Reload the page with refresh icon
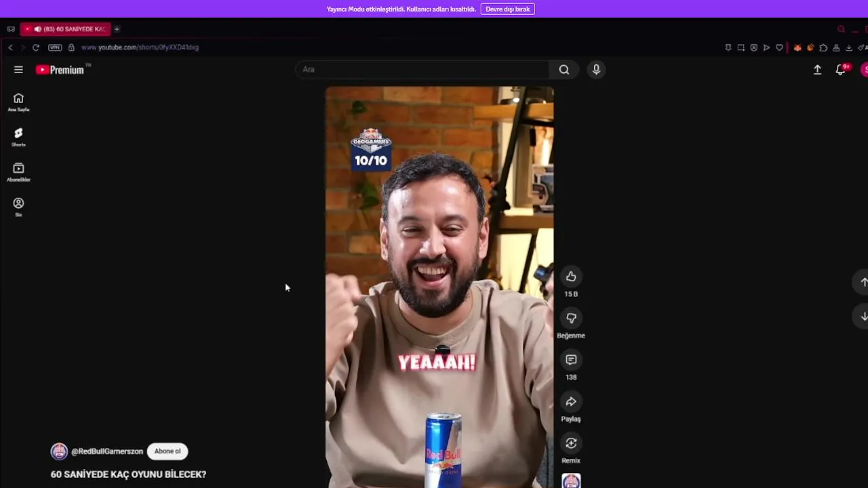 36,47
